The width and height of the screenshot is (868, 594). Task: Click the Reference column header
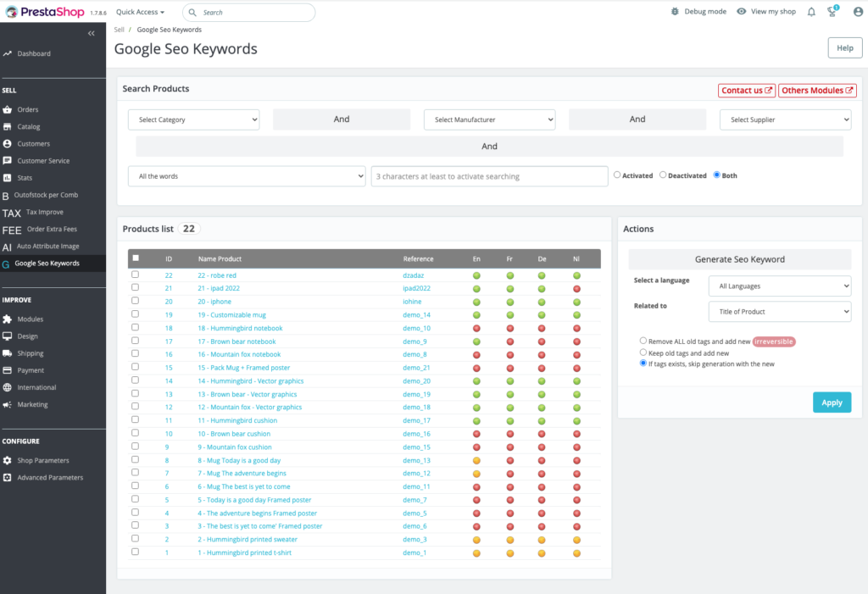418,259
